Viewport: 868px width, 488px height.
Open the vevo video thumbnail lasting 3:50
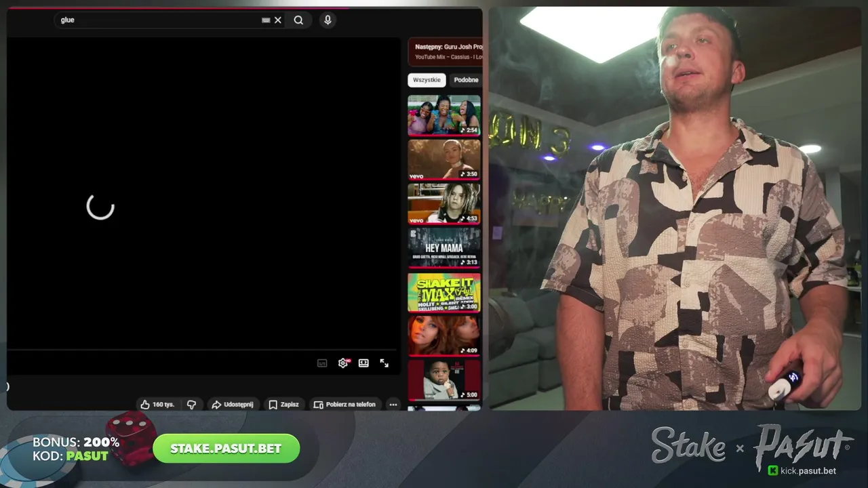(444, 159)
